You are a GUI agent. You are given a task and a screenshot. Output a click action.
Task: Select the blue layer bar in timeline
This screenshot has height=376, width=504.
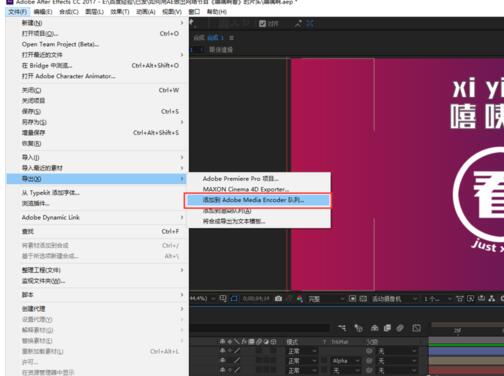(x=466, y=351)
